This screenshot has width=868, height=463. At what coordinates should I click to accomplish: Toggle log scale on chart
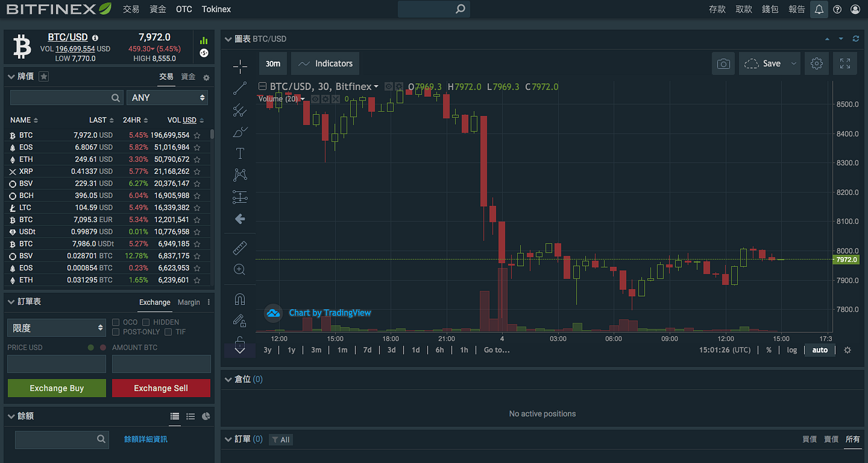pyautogui.click(x=792, y=350)
